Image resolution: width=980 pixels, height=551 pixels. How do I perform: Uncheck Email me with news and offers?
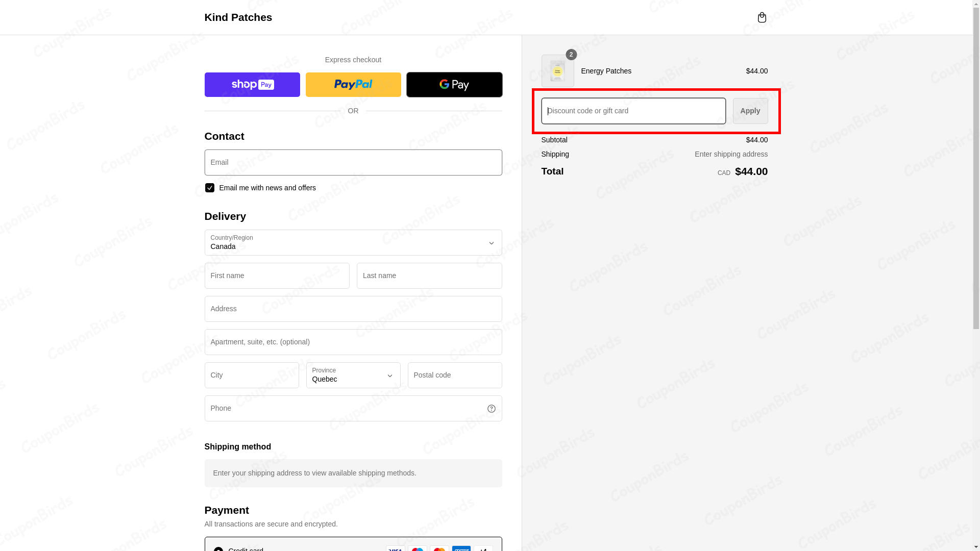pyautogui.click(x=210, y=188)
